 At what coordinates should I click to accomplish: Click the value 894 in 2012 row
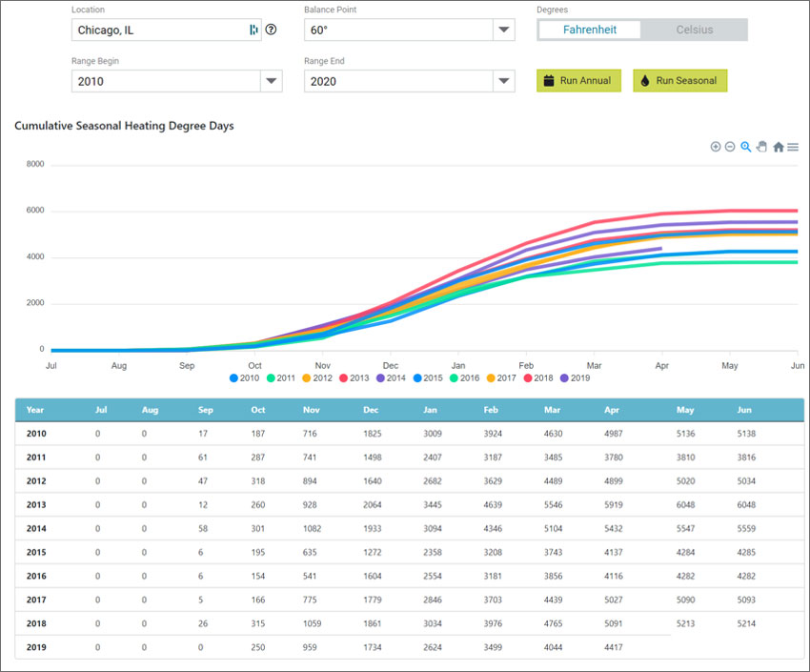click(x=310, y=481)
